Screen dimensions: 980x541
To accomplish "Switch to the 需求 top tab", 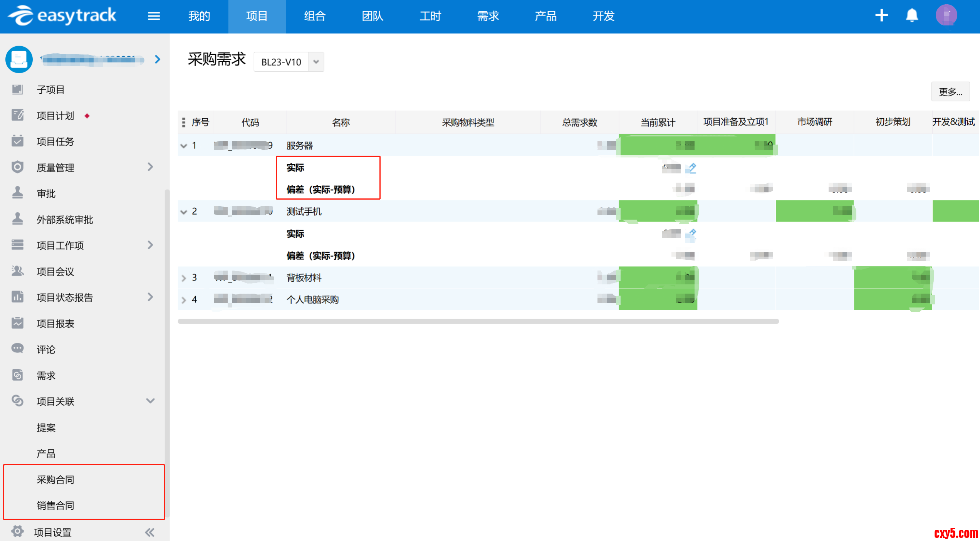I will [x=488, y=16].
